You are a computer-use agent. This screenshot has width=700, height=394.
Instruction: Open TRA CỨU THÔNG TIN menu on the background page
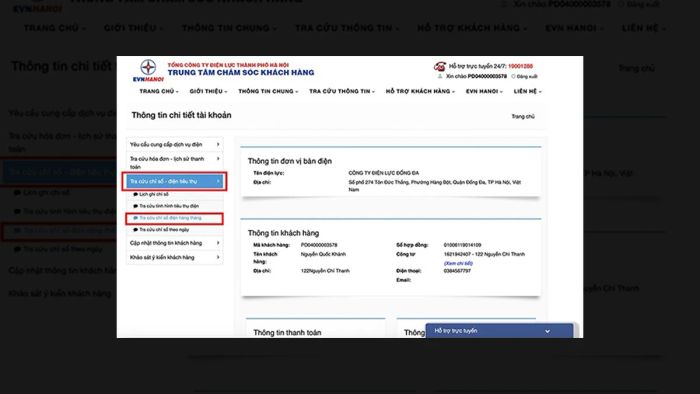pyautogui.click(x=347, y=28)
